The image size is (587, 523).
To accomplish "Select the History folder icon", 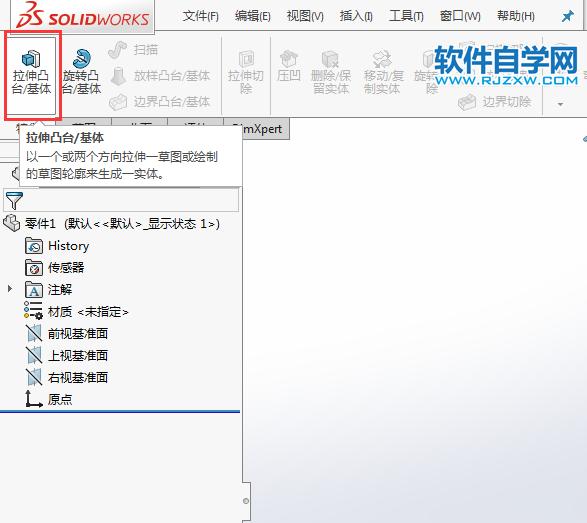I will [x=34, y=246].
